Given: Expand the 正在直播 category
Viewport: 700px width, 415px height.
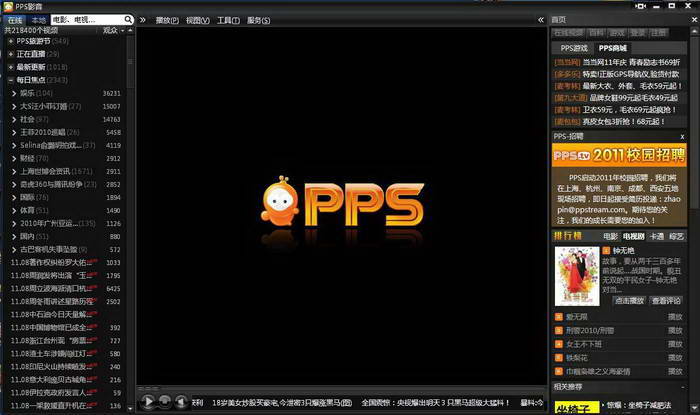Looking at the screenshot, I should [11, 54].
